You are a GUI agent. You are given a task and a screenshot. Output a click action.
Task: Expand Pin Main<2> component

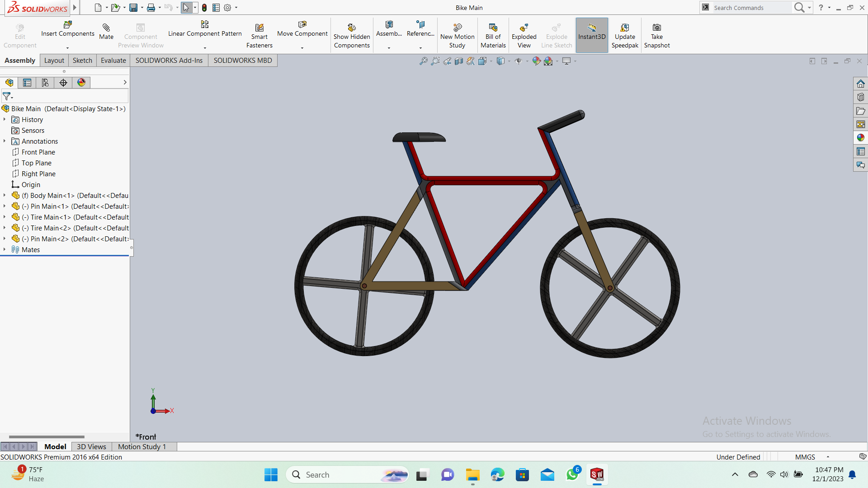tap(5, 239)
